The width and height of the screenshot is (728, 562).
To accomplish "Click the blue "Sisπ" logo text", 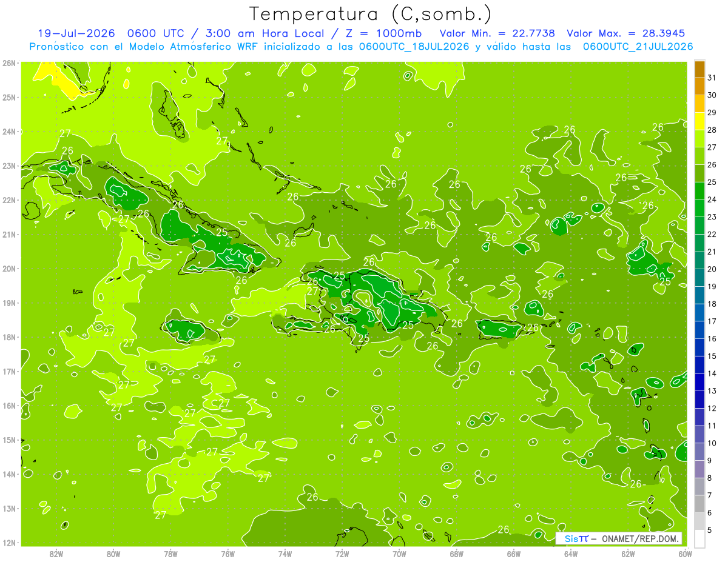I will (576, 538).
